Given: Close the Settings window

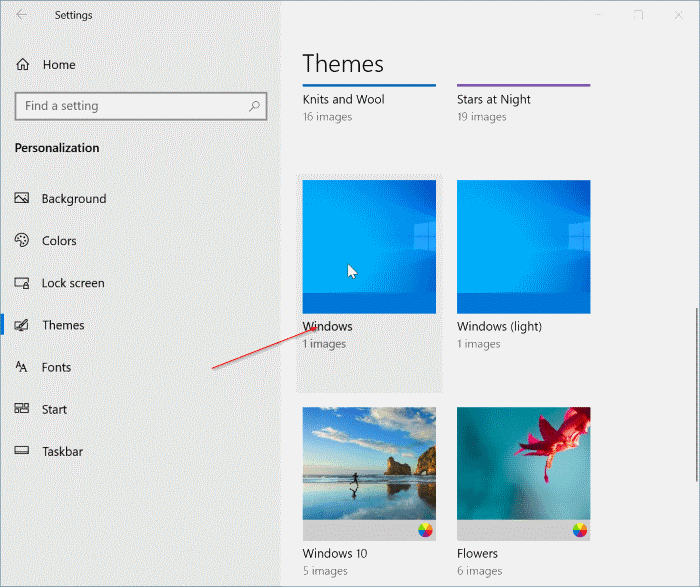Looking at the screenshot, I should tap(679, 15).
